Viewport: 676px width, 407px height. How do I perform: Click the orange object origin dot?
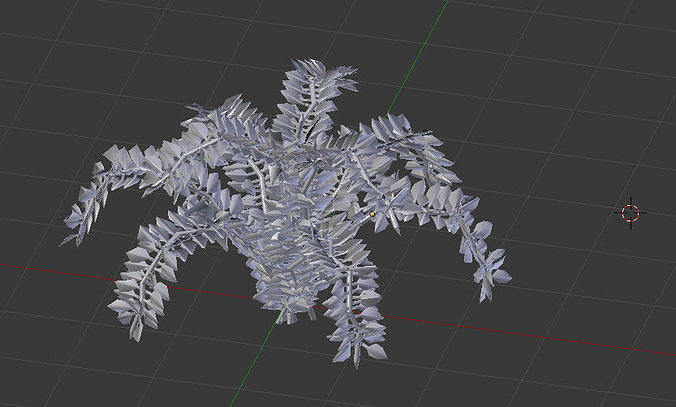372,213
